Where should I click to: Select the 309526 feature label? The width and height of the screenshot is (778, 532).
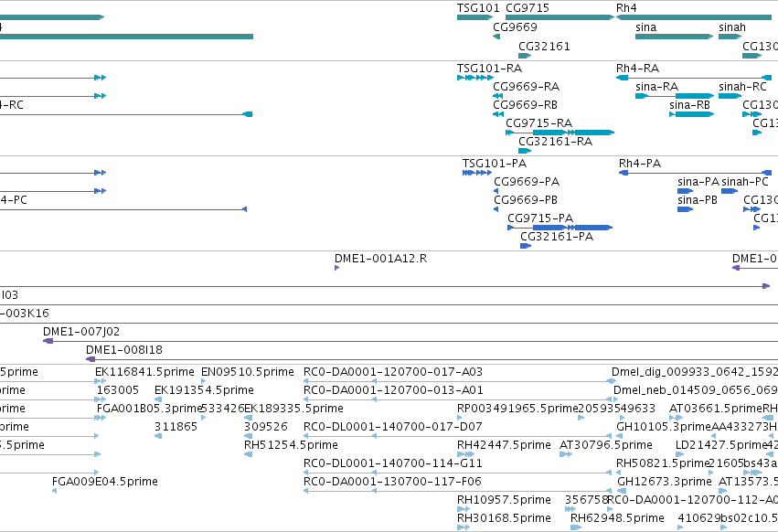pyautogui.click(x=266, y=427)
